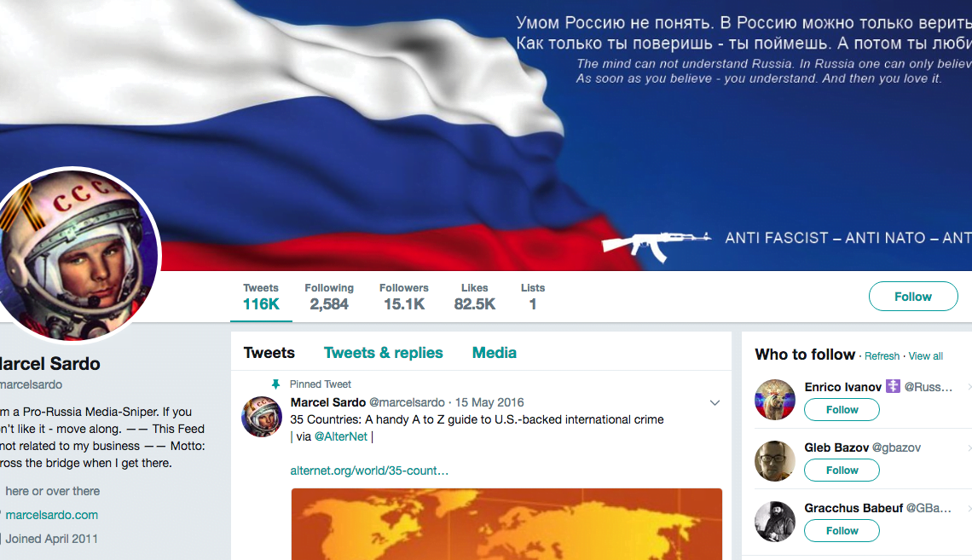Follow Enrico Ivanov

click(x=842, y=409)
